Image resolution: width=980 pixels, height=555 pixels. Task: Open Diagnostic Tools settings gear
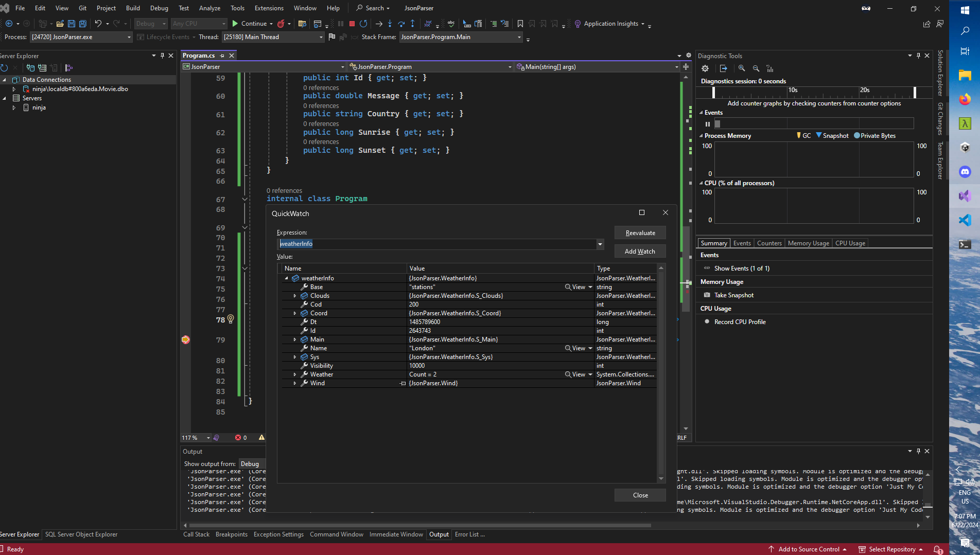click(705, 68)
